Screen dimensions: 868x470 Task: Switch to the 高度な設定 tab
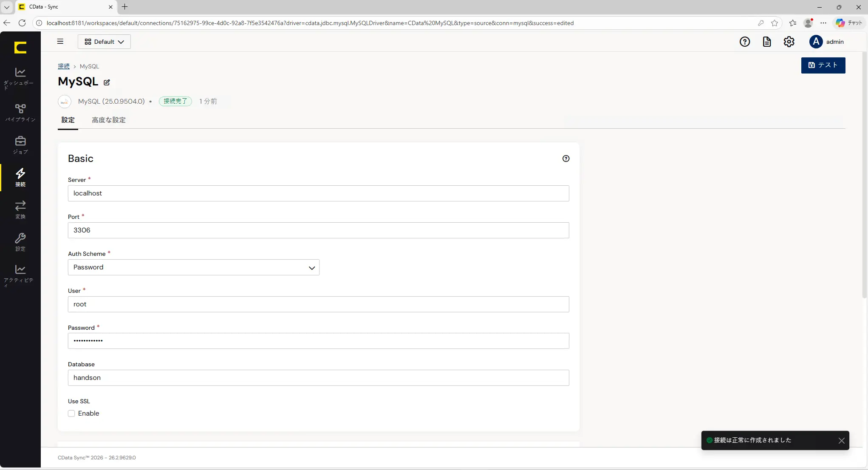click(109, 120)
